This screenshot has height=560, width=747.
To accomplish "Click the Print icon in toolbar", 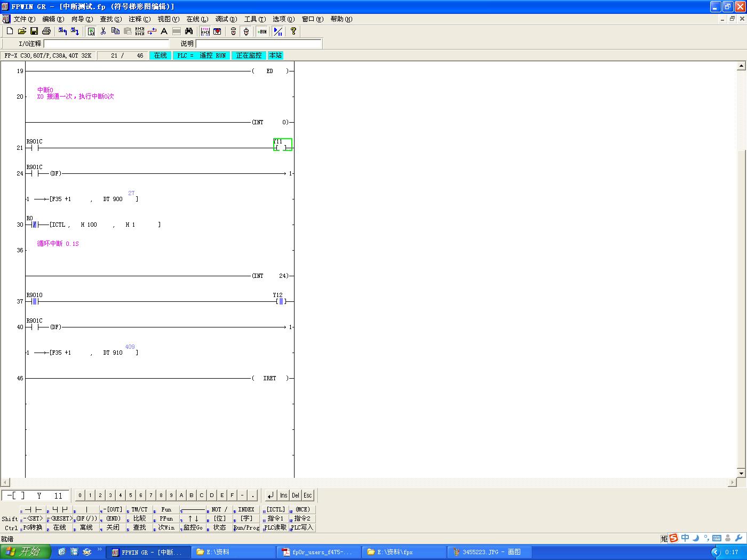I will pyautogui.click(x=46, y=31).
